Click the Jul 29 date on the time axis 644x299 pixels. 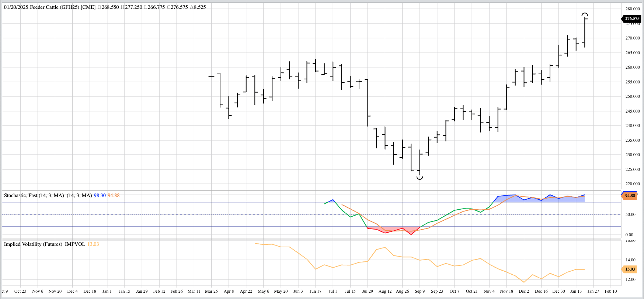(368, 291)
